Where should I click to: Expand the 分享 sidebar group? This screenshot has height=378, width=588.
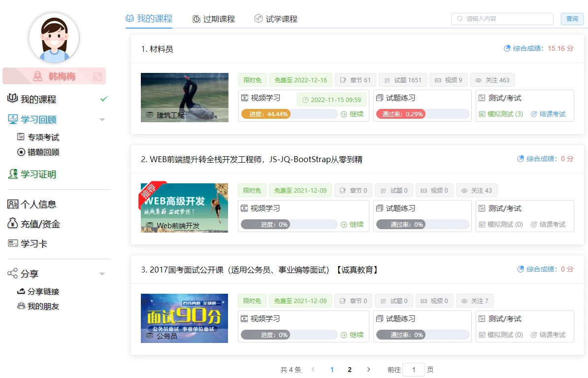102,273
